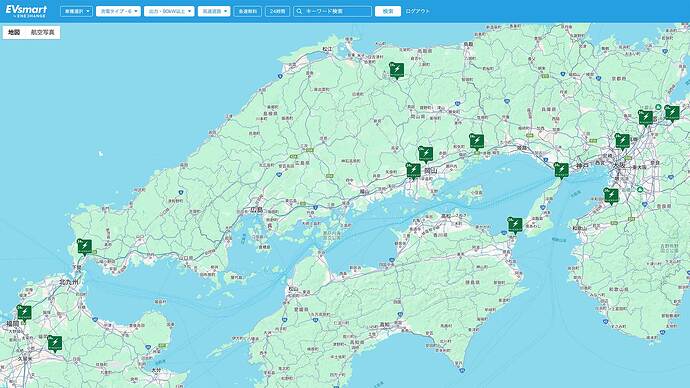
Task: Select charger marker just west of Okayama city
Action: pyautogui.click(x=413, y=171)
